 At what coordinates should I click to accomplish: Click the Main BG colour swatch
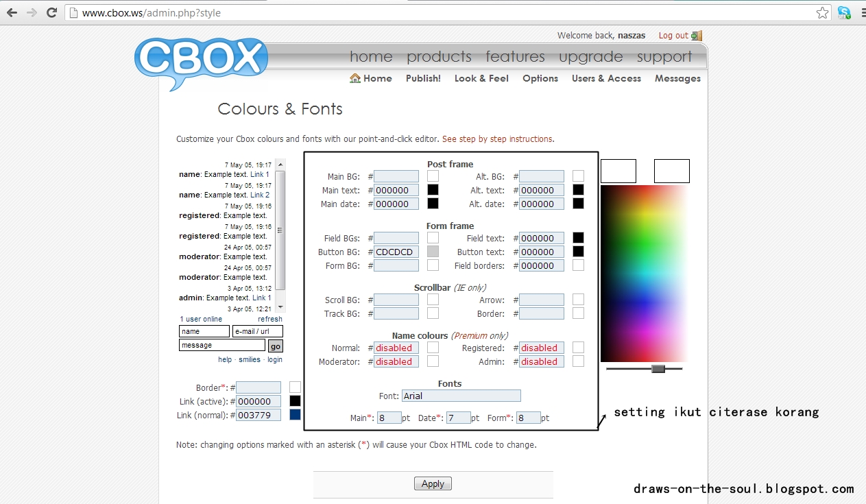point(433,176)
